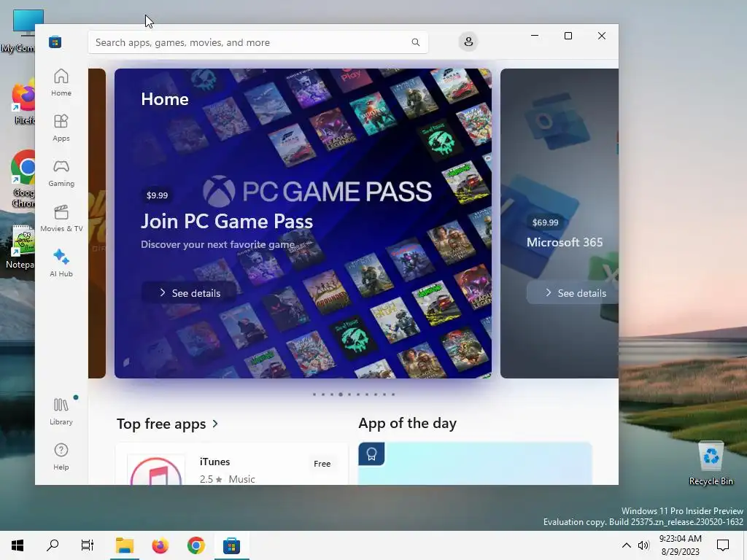Open the Home section in the Store sidebar
Image resolution: width=747 pixels, height=560 pixels.
61,82
